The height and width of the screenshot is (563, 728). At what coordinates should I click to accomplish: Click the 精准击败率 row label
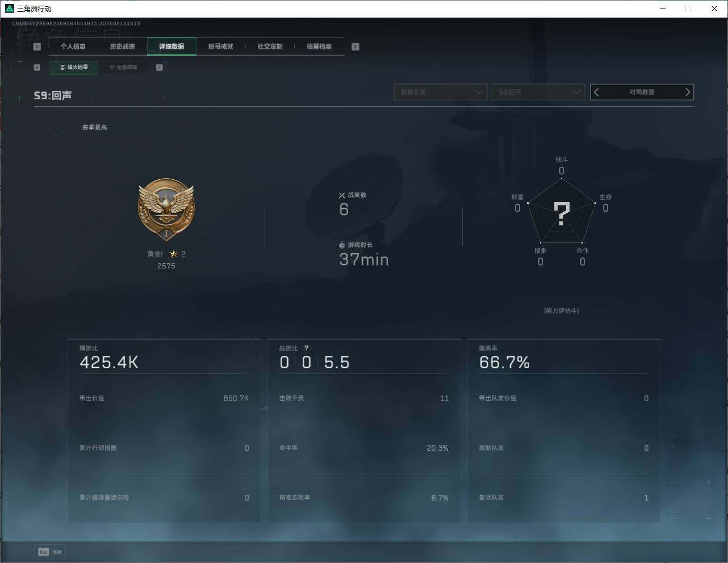295,498
